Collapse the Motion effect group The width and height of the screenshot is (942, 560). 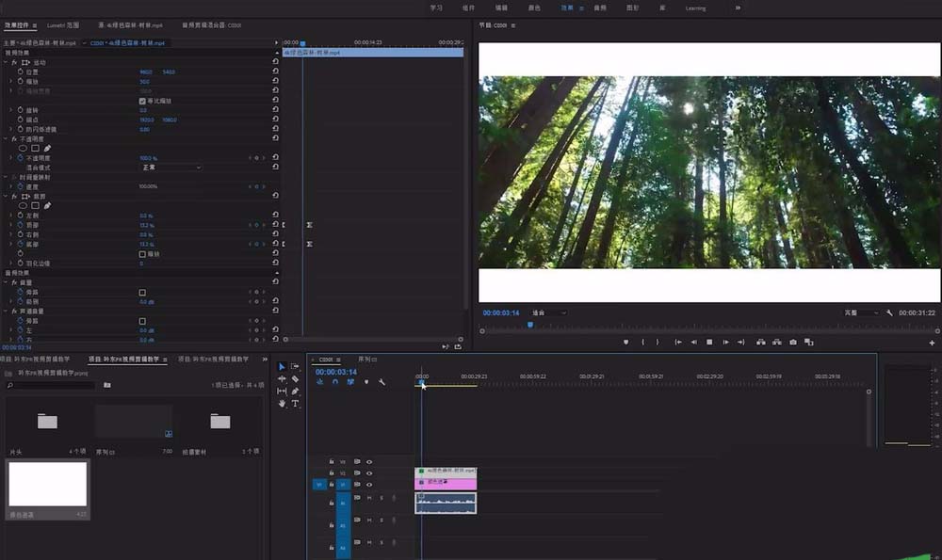coord(6,62)
